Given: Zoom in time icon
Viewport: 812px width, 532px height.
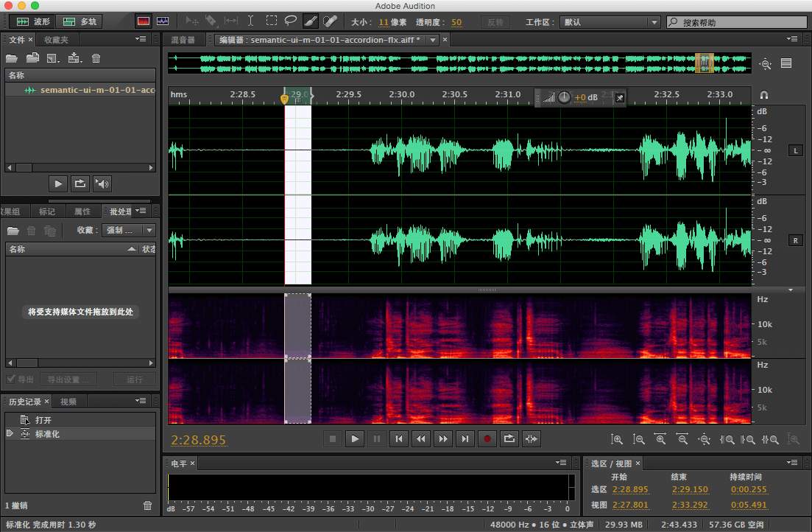Looking at the screenshot, I should pos(660,439).
